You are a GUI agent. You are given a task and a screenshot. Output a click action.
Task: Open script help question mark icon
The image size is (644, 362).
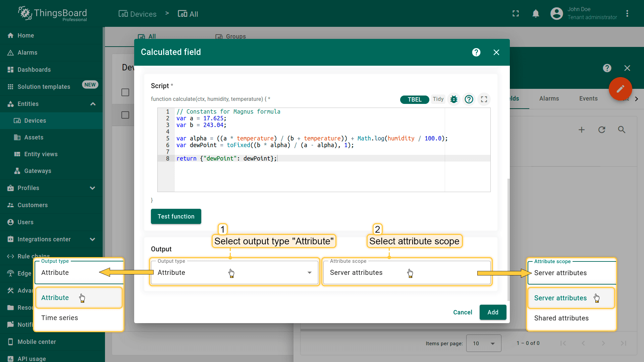(x=469, y=99)
